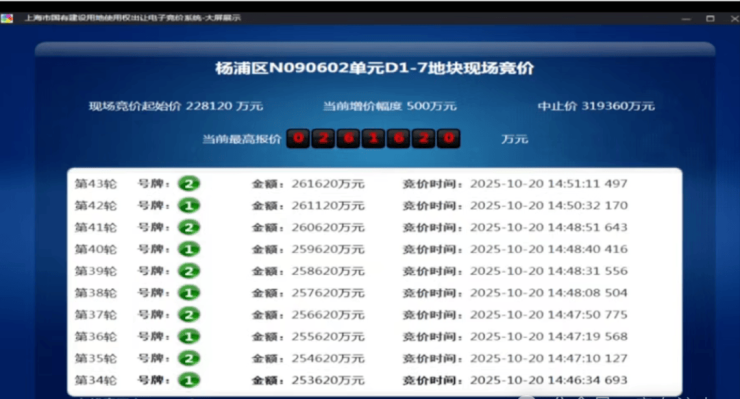740x399 pixels.
Task: Click the round 36 green paddle badge
Action: tap(189, 336)
